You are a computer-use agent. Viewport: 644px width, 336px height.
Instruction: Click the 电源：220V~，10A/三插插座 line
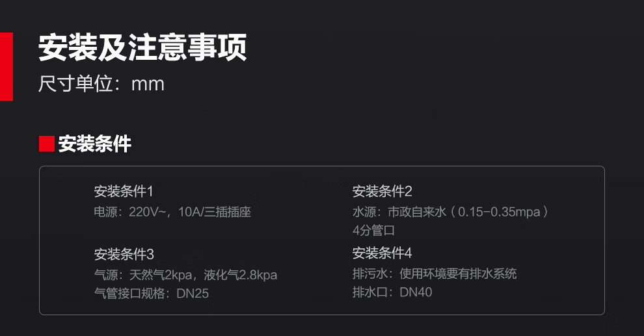tap(172, 212)
